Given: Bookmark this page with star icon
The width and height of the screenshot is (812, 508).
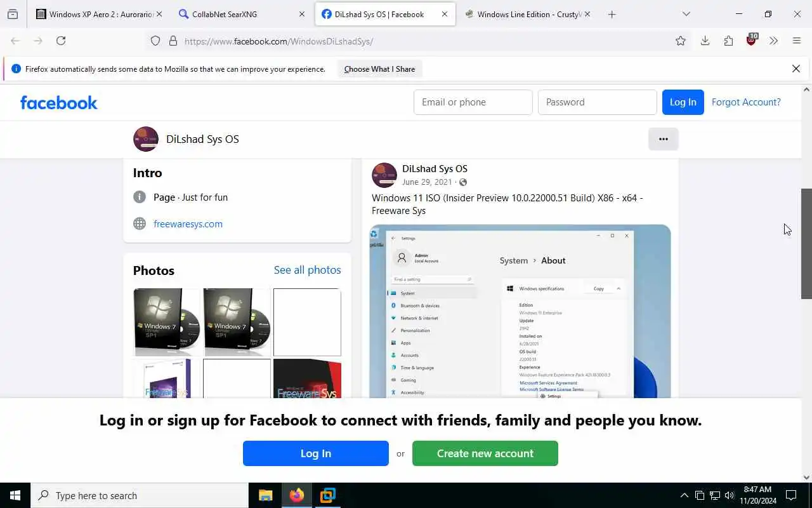Looking at the screenshot, I should tap(681, 41).
